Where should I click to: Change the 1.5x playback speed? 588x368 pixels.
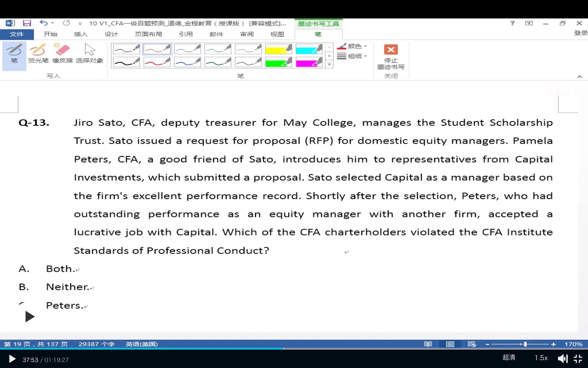(x=541, y=358)
